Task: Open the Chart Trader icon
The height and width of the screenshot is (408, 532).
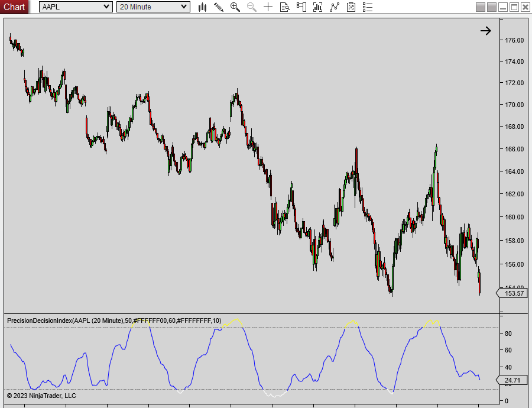Action: (301, 7)
